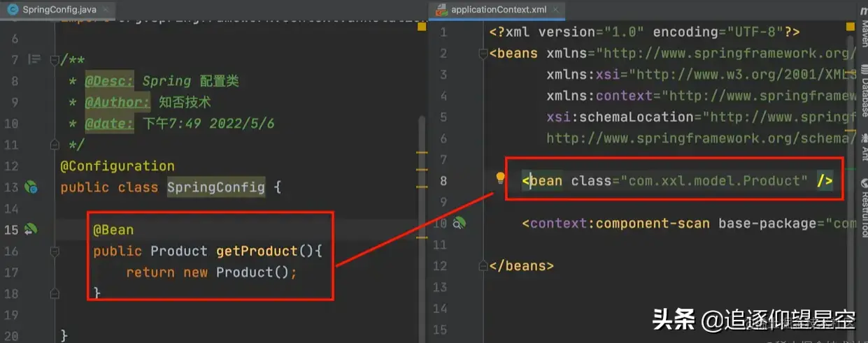Image resolution: width=868 pixels, height=343 pixels.
Task: Click the yellow inspection indicator in applicationContext.xml editor
Action: [x=850, y=25]
